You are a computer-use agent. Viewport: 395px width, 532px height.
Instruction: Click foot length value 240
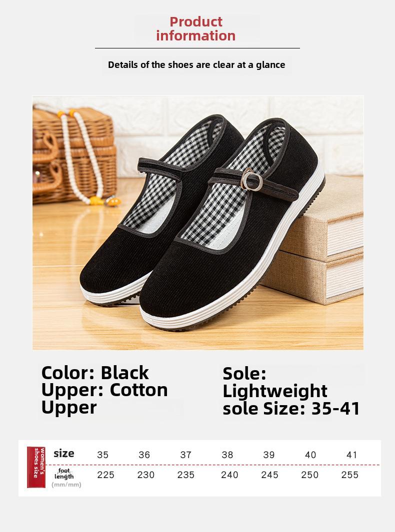(229, 475)
